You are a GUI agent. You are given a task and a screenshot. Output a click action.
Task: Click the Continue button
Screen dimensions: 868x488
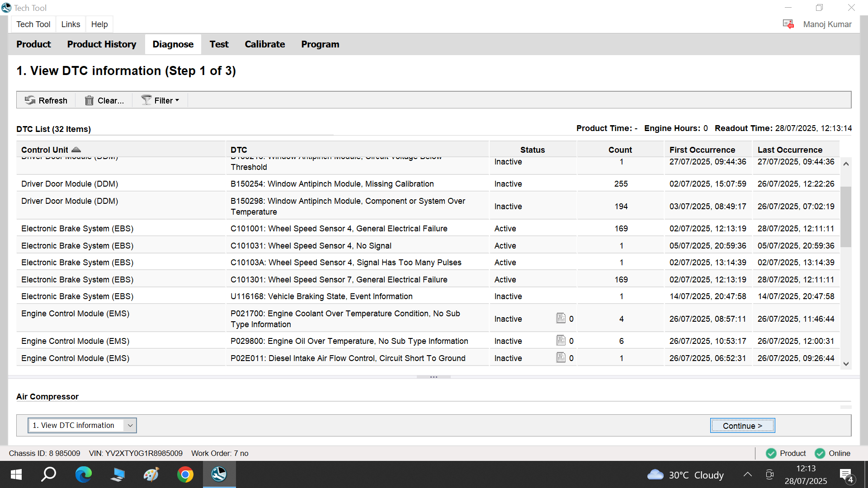[742, 426]
